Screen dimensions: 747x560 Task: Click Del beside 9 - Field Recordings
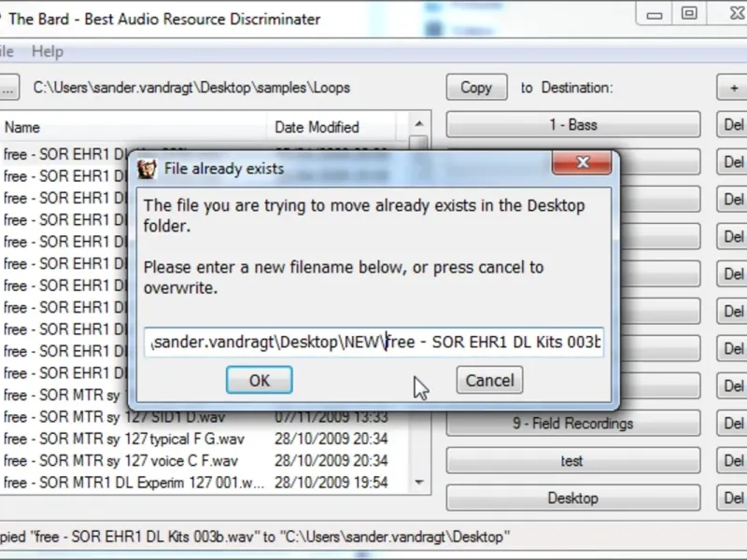coord(732,424)
